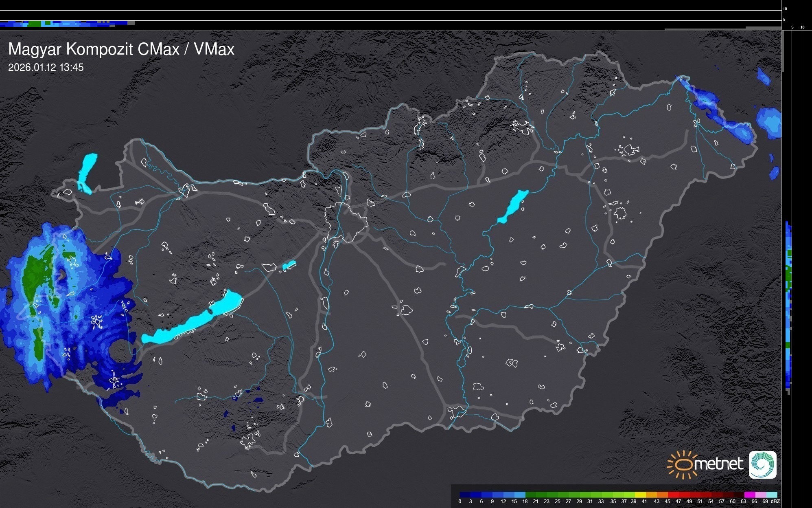Click the 2026.01.12 13:45 timestamp
The width and height of the screenshot is (812, 508).
click(x=46, y=67)
